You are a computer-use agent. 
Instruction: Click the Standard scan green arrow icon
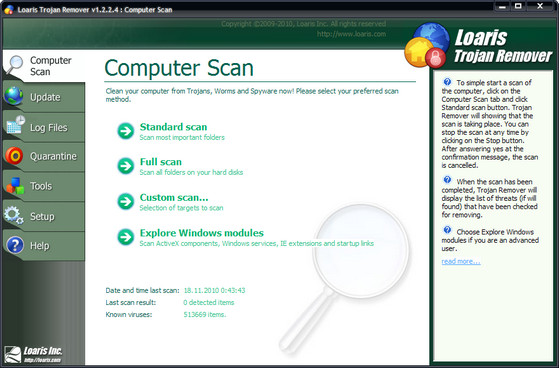[126, 131]
